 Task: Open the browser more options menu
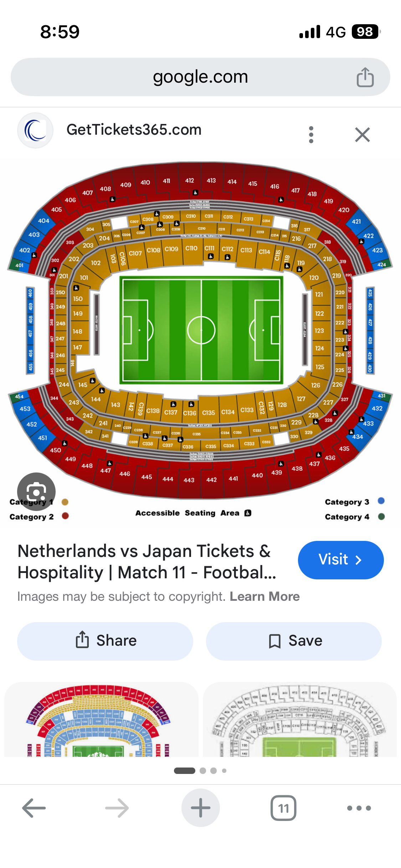[359, 808]
